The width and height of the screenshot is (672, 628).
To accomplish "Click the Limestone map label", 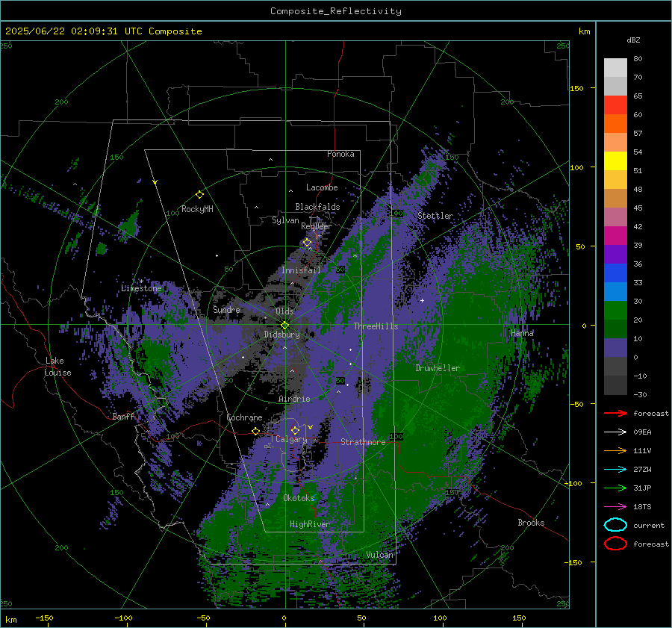I will point(141,288).
